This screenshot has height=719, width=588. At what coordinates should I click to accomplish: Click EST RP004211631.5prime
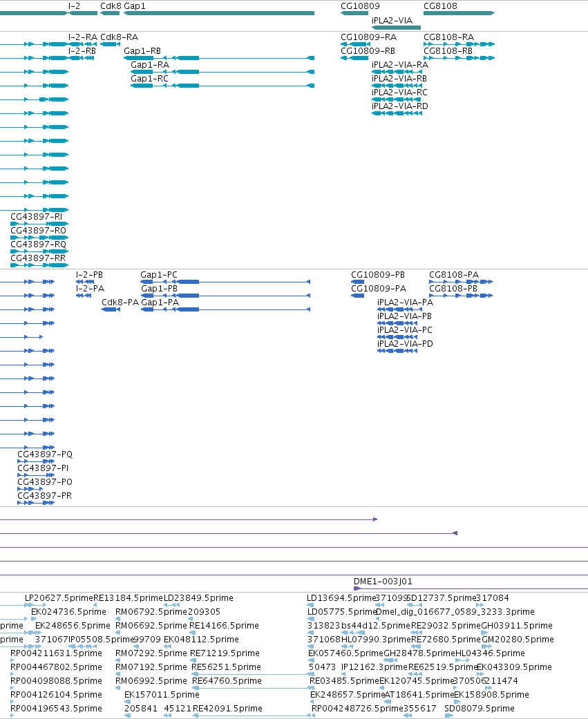[x=56, y=653]
